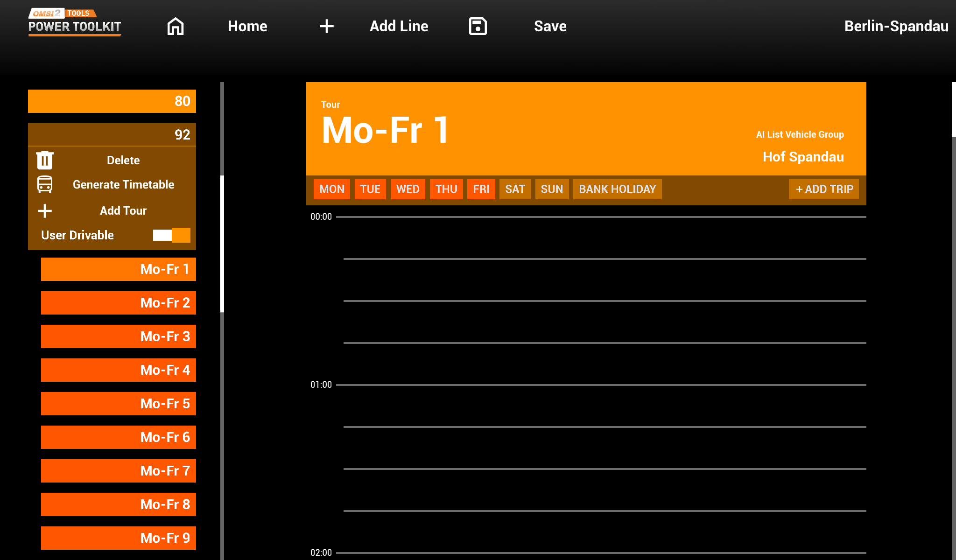Click the floppy disk save icon
956x560 pixels.
click(478, 26)
